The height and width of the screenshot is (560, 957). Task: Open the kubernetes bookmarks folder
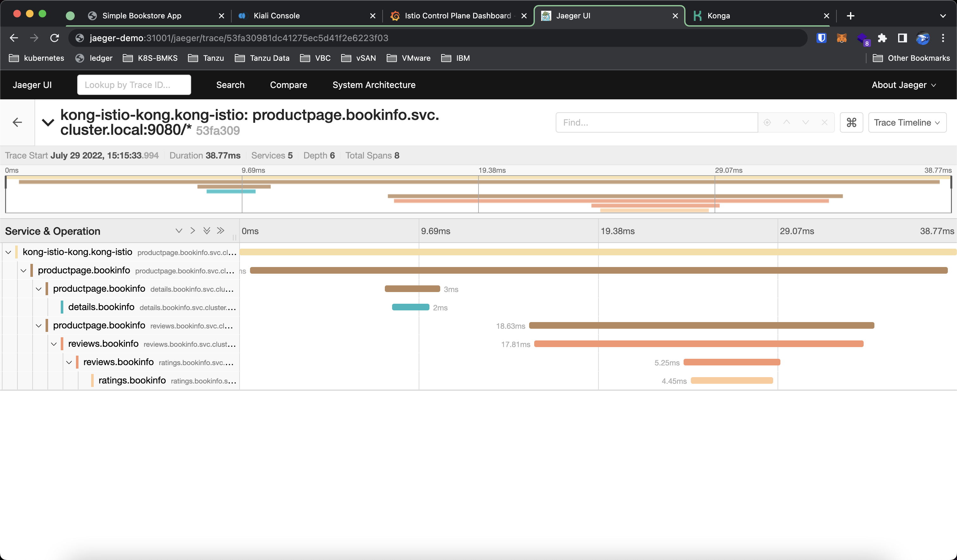(x=36, y=58)
